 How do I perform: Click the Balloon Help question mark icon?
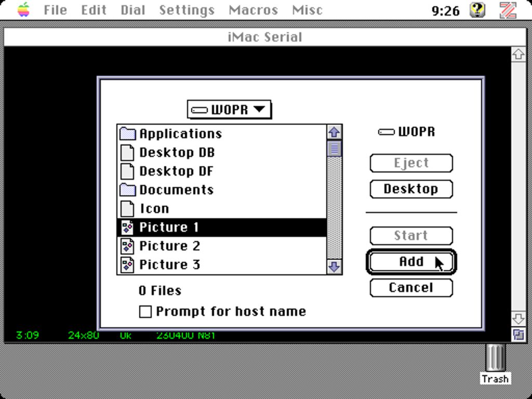pyautogui.click(x=477, y=10)
